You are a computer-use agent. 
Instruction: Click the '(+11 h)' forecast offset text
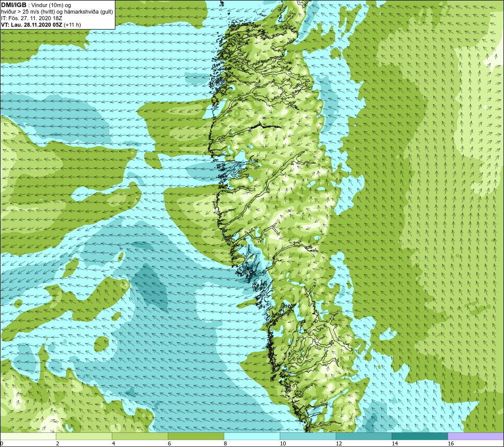pyautogui.click(x=73, y=25)
